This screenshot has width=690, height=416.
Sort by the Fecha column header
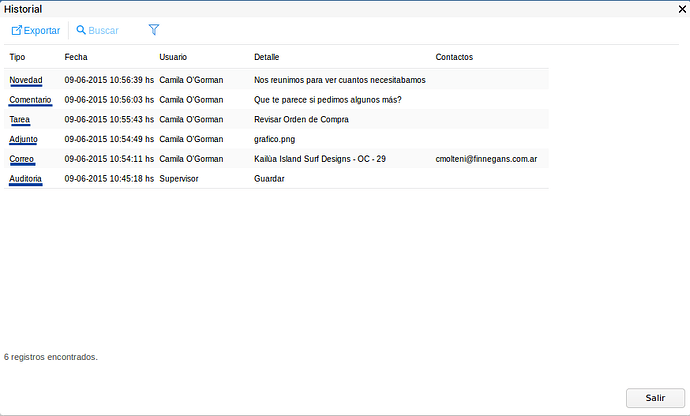[76, 57]
